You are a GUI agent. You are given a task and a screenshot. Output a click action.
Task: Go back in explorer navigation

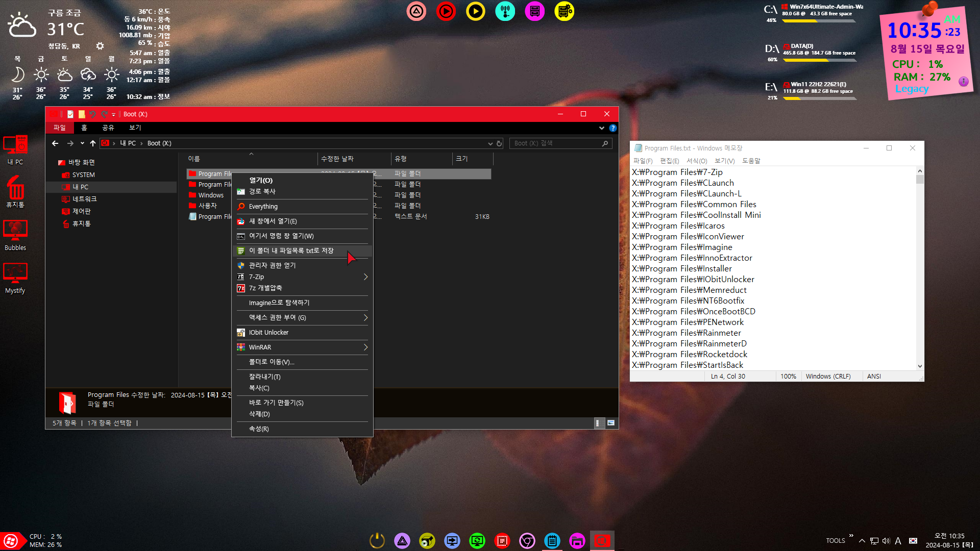55,143
